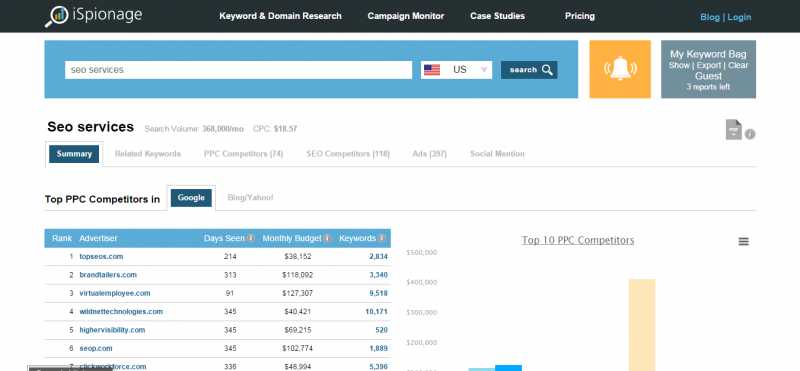Viewport: 800px width, 371px height.
Task: Click keywords count 9,518
Action: (379, 293)
